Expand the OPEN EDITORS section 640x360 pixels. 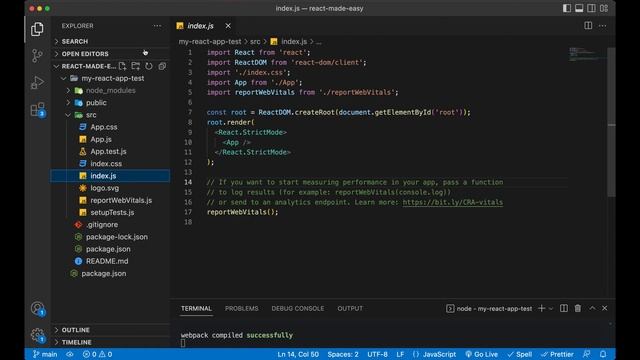110,54
